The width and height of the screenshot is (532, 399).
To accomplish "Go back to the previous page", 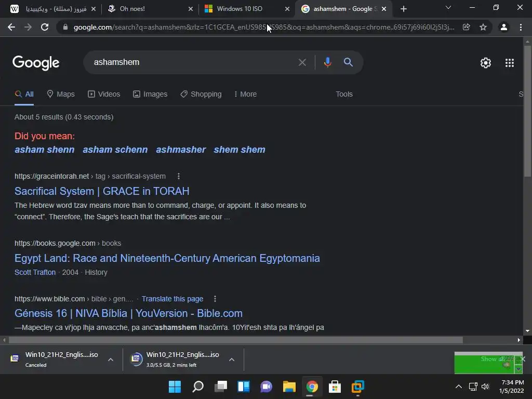I will pyautogui.click(x=11, y=27).
